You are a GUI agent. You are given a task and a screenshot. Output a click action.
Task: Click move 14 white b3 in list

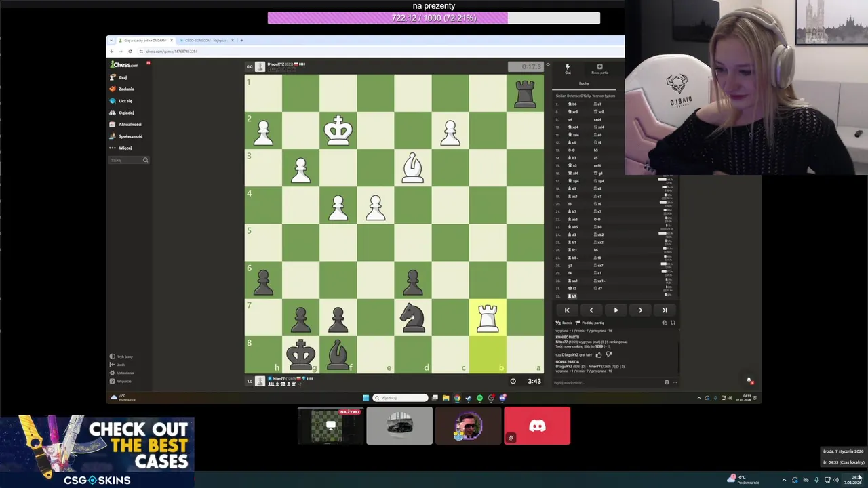[574, 158]
